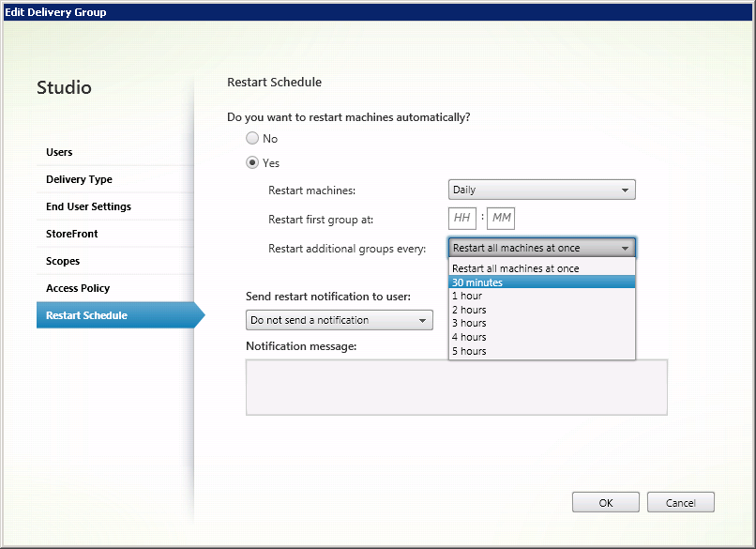
Task: Collapse the Restart additional groups dropdown
Action: 541,248
